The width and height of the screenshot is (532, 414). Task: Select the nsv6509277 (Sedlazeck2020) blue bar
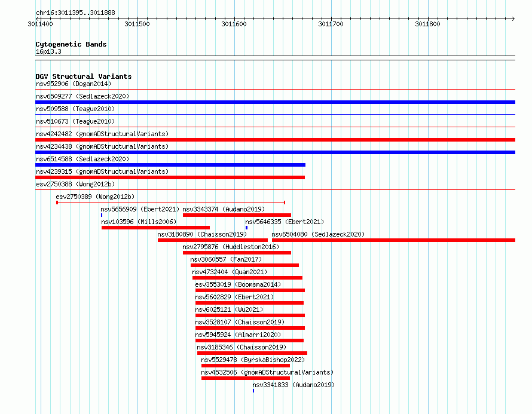(275, 102)
